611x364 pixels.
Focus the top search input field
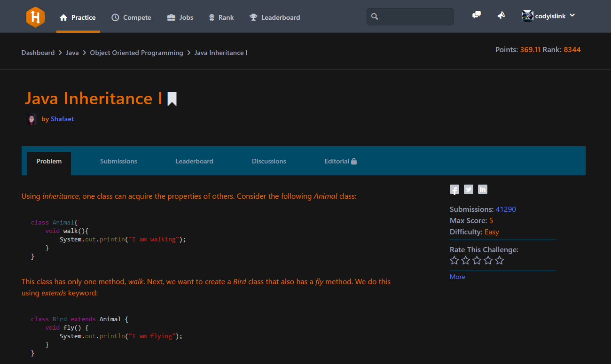(410, 16)
